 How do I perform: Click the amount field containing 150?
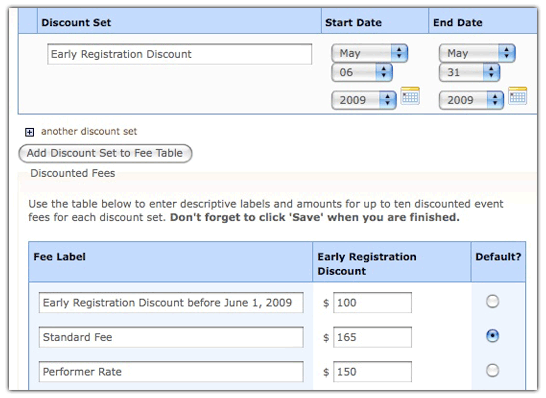coord(372,372)
